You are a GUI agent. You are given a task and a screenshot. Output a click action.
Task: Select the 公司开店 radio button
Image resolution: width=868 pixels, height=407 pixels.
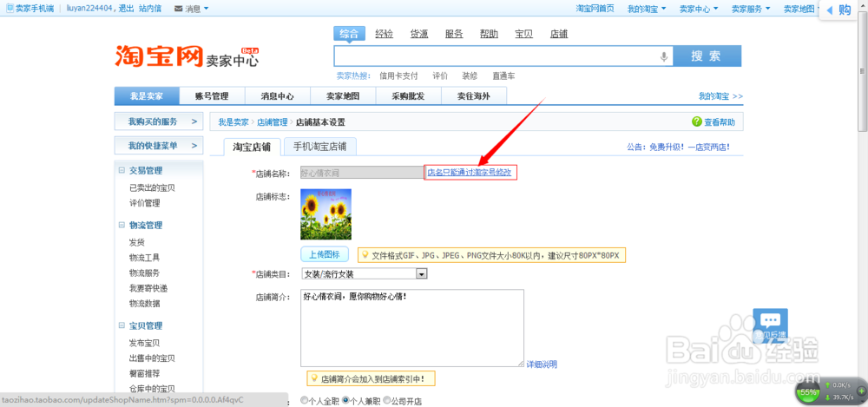pyautogui.click(x=387, y=400)
